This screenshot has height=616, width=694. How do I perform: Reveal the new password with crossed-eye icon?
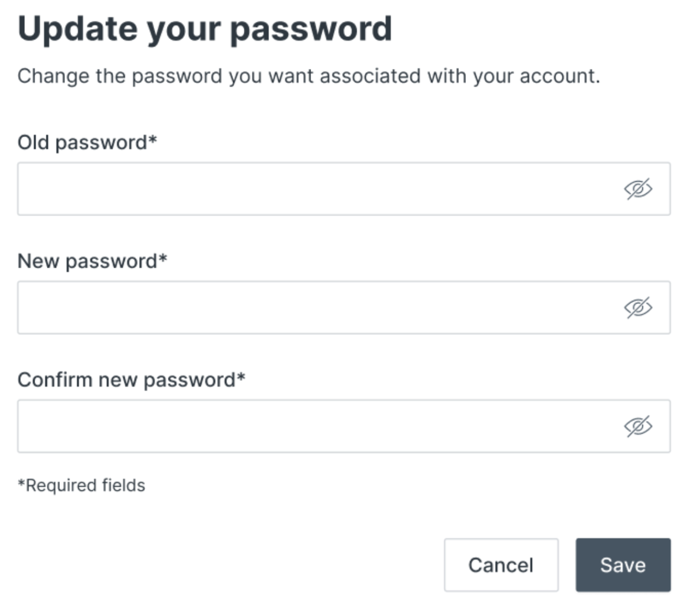(638, 308)
